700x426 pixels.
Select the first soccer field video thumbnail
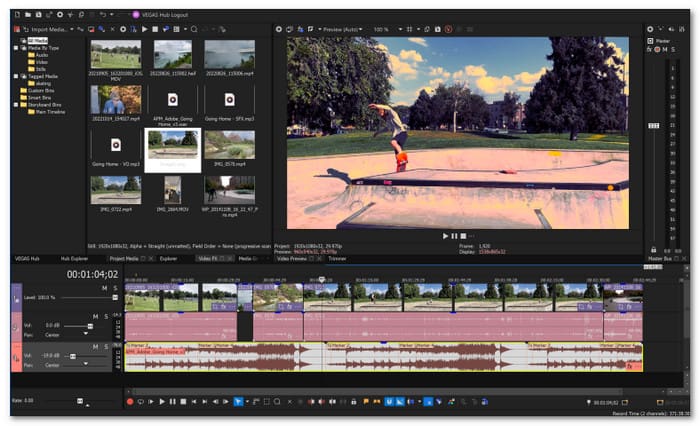[116, 54]
